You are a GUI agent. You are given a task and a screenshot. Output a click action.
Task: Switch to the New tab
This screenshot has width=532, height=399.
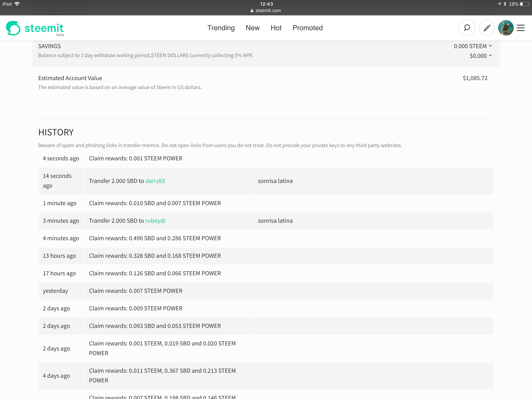coord(253,28)
